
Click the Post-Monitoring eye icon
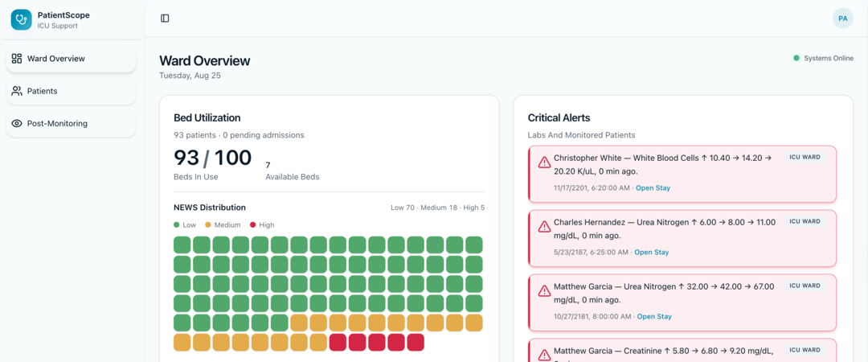pos(17,124)
